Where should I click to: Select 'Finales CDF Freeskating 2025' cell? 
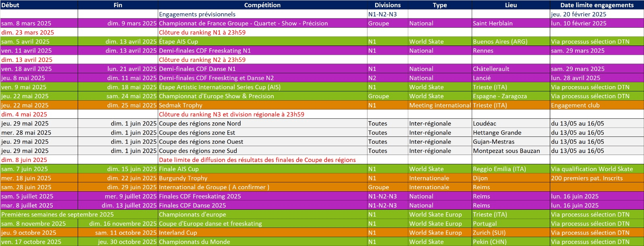[x=262, y=196]
